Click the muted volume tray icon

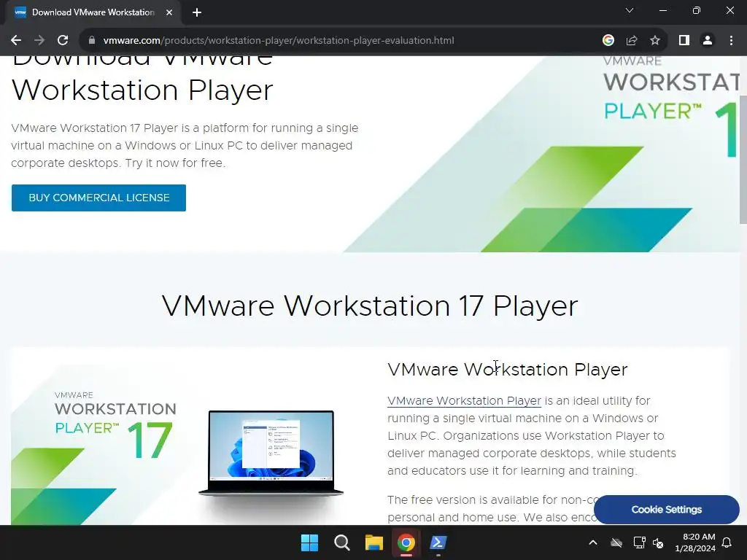pyautogui.click(x=658, y=542)
